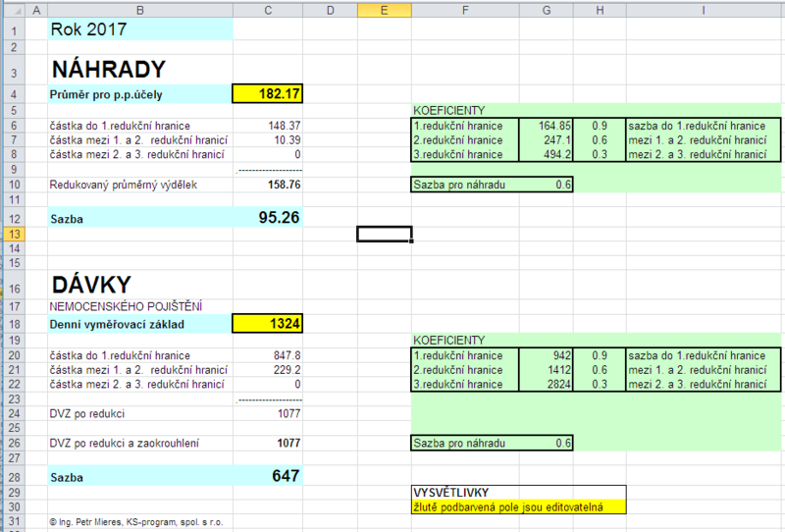Select coefficient value 164.85
Image resolution: width=785 pixels, height=532 pixels.
pyautogui.click(x=547, y=126)
